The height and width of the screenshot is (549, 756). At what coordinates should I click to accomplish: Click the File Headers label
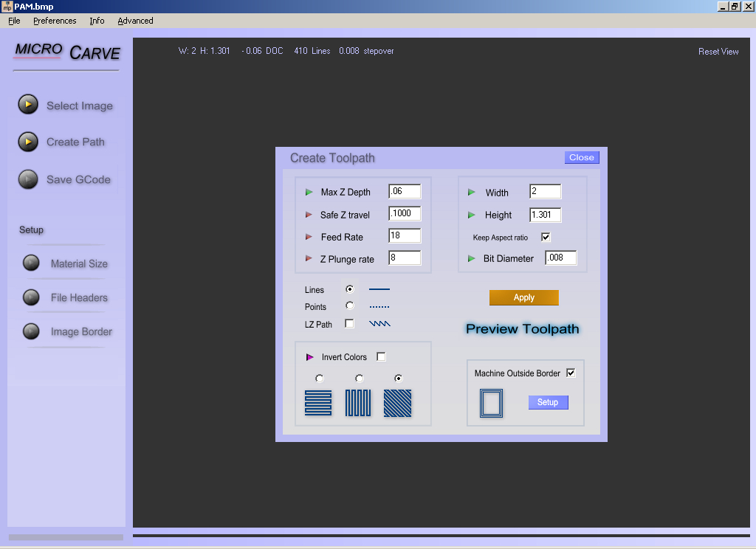(x=79, y=298)
